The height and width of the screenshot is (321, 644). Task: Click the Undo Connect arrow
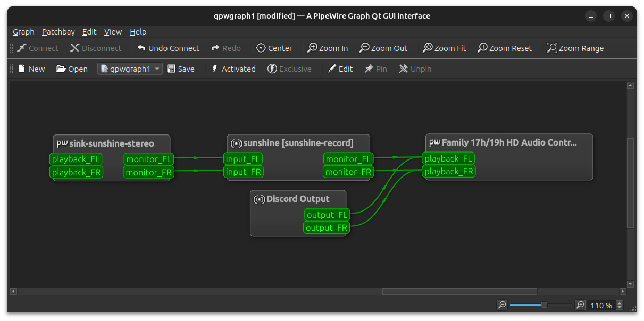(141, 48)
